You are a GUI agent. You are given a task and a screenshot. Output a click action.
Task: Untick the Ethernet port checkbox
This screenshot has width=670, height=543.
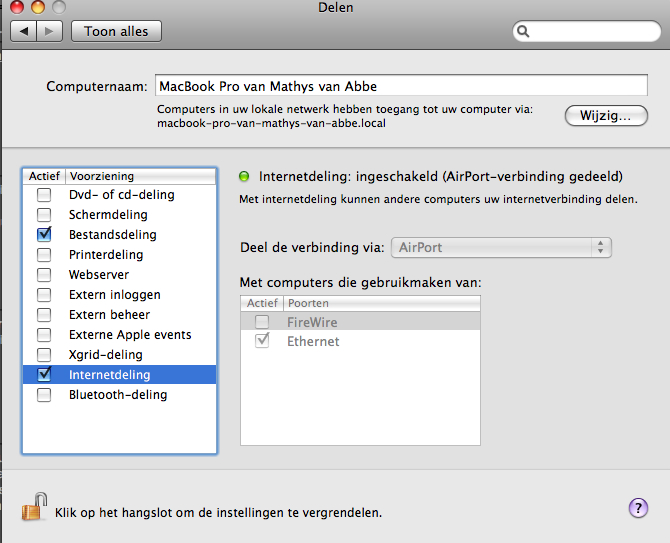point(262,342)
